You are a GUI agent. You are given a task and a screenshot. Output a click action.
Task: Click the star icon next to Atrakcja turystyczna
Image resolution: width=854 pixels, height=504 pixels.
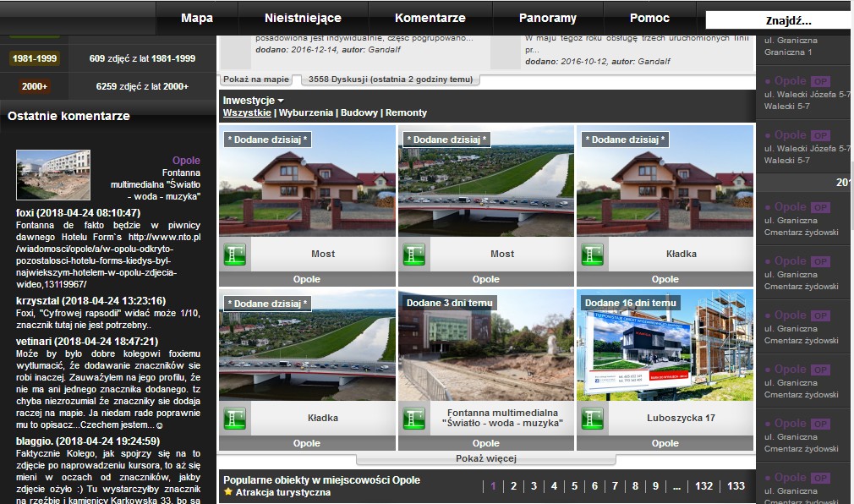pyautogui.click(x=228, y=492)
